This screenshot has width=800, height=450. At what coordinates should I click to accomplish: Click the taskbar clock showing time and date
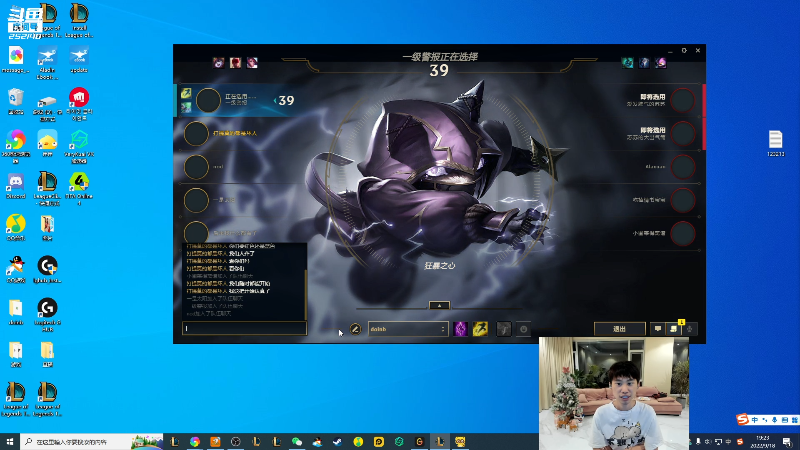coord(763,441)
